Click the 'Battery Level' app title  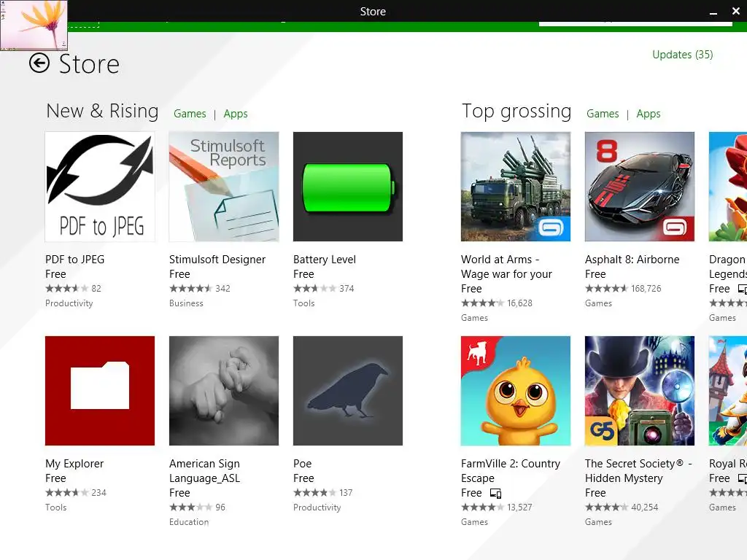(325, 260)
